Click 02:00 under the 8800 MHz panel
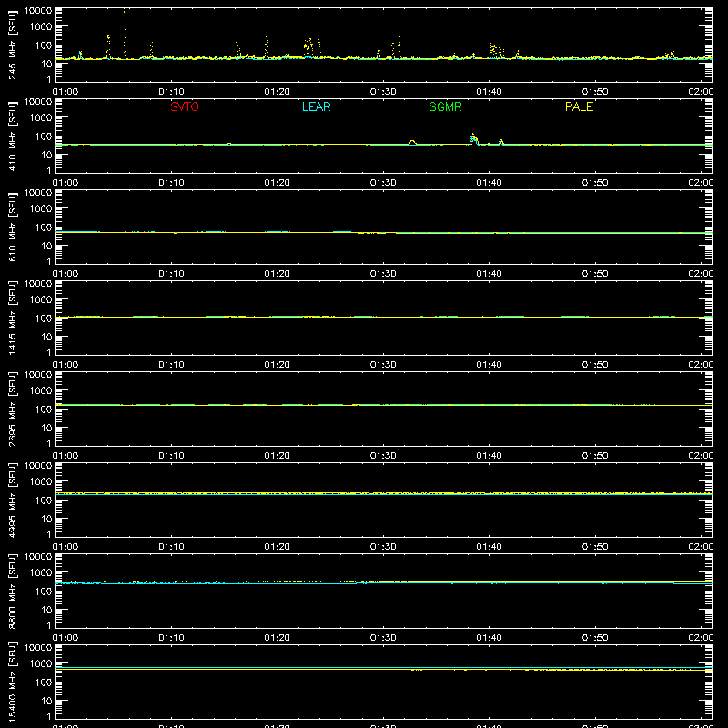 pyautogui.click(x=701, y=638)
